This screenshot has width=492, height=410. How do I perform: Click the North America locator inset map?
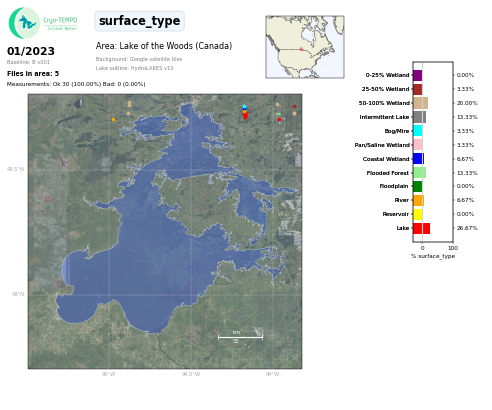305,47
